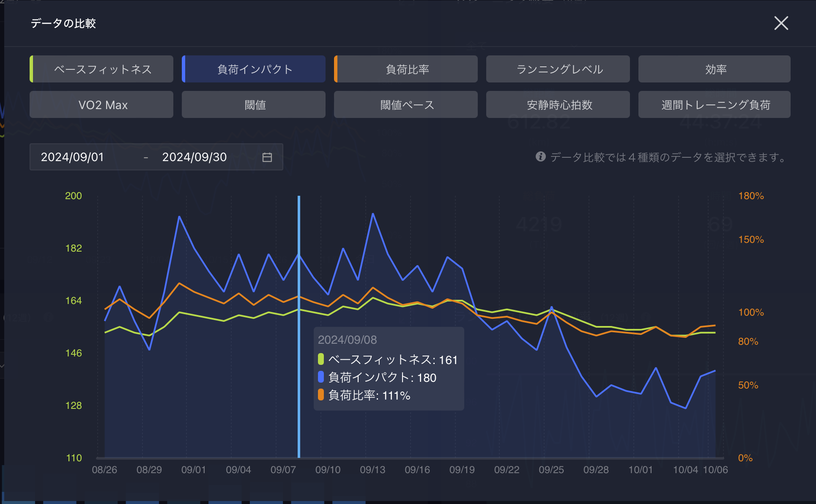Toggle off 負荷インパクト data series
This screenshot has width=816, height=504.
point(254,69)
